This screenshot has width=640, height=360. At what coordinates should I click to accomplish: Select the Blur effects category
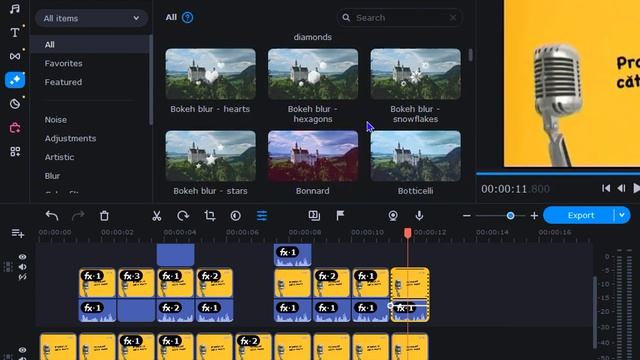[x=52, y=176]
